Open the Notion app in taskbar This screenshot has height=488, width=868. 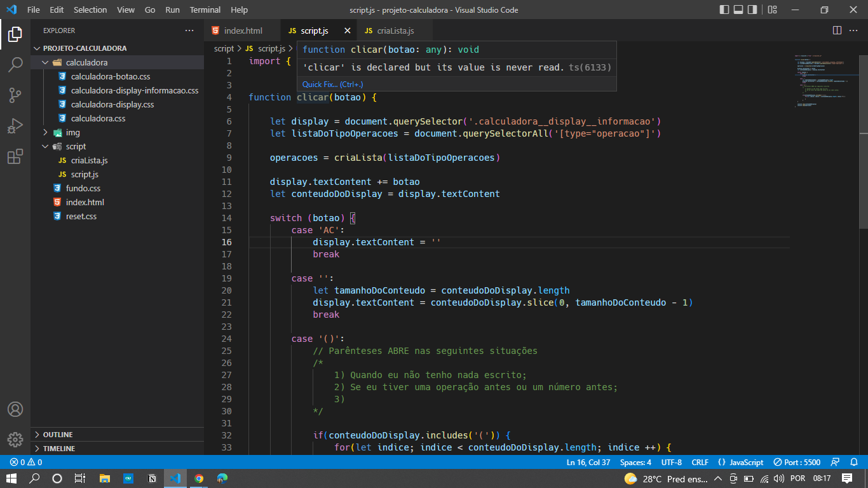pyautogui.click(x=152, y=478)
